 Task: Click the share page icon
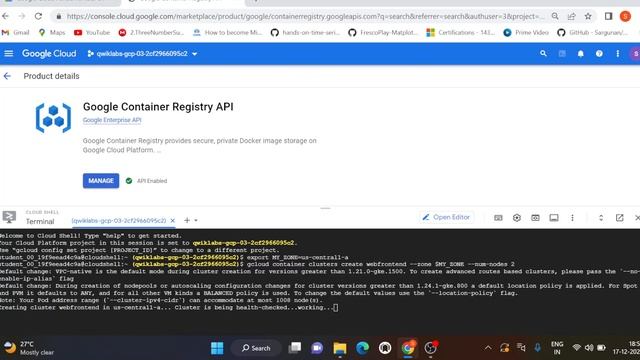coord(571,16)
